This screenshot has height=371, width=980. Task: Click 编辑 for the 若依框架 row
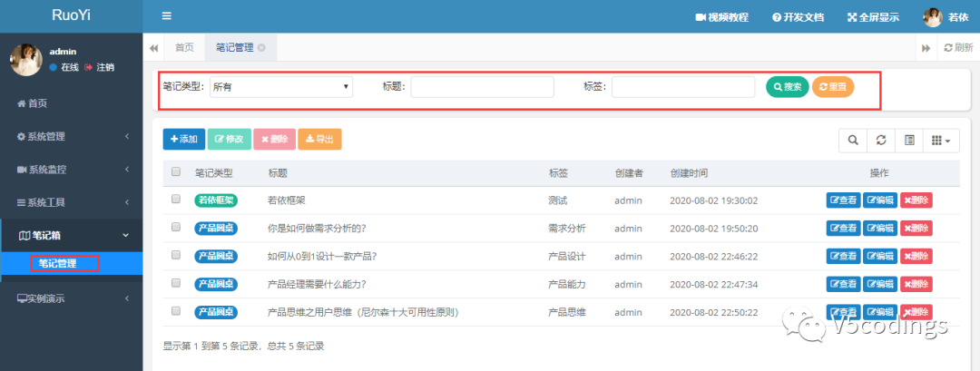pos(880,200)
